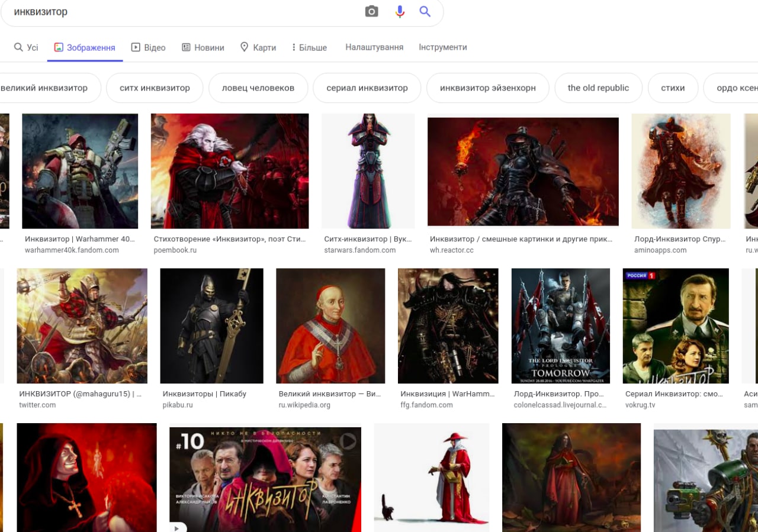This screenshot has height=532, width=758.
Task: Open the Lord Inquisitor Tomorrow poster image
Action: [561, 326]
